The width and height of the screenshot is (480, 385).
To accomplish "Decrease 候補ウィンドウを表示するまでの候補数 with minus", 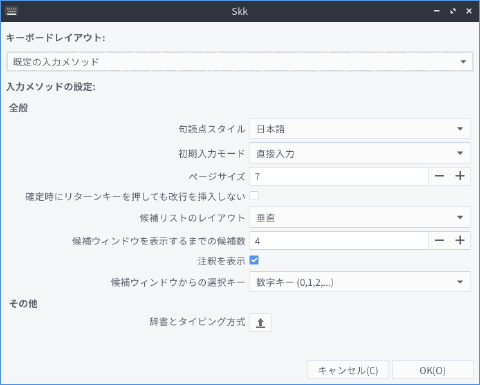I will (439, 240).
